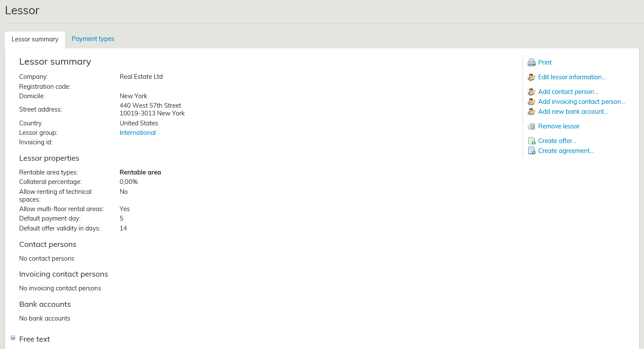This screenshot has height=349, width=644.
Task: Click Add invoicing contact person link
Action: point(582,102)
